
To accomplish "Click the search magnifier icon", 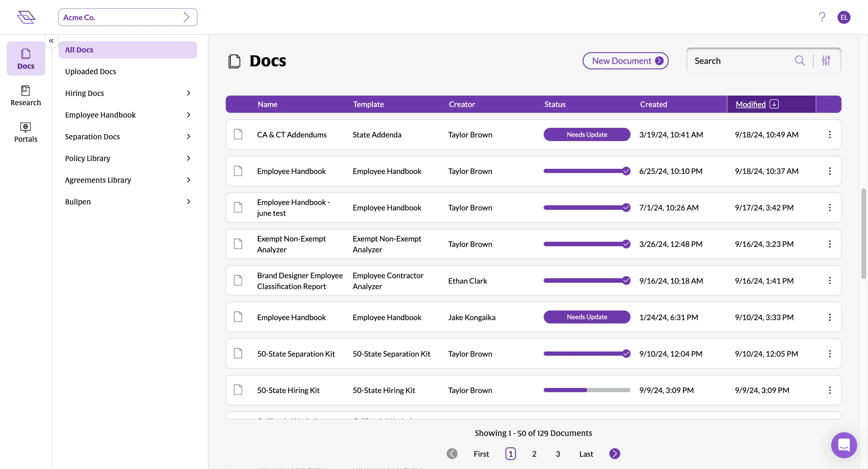I will pos(800,61).
